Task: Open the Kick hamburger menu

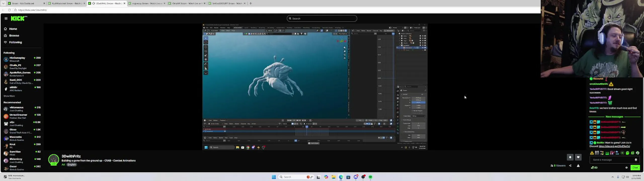Action: (6, 18)
